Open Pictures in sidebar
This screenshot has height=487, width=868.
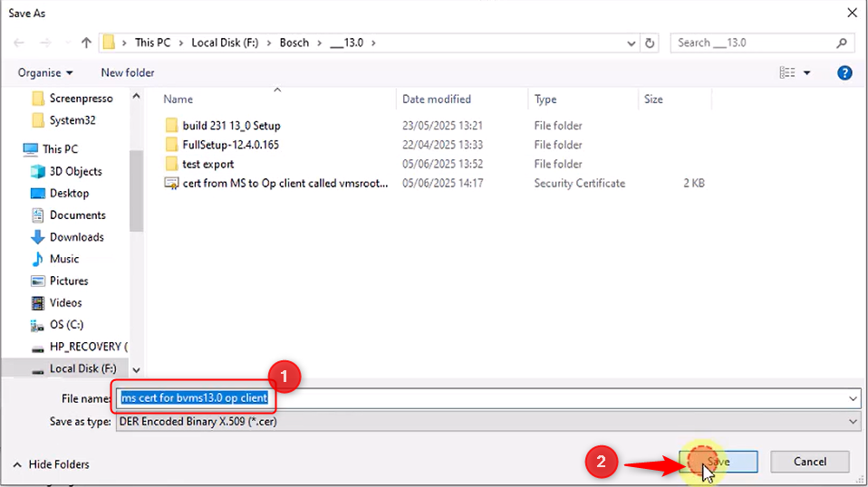69,281
